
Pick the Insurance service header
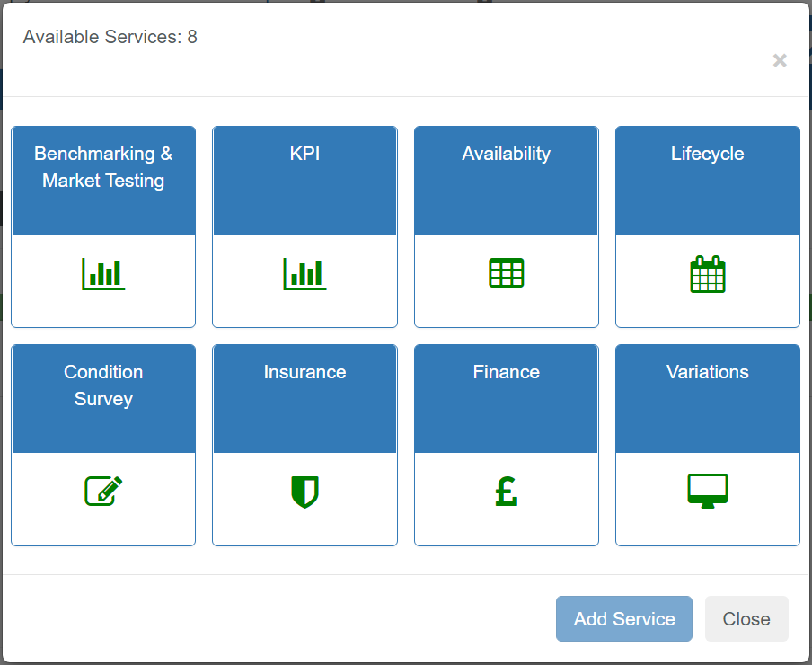[x=305, y=399]
